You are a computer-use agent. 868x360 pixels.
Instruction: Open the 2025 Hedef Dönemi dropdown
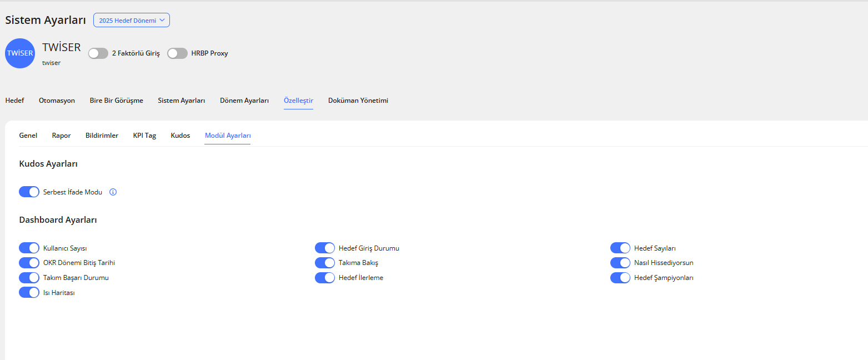point(132,20)
